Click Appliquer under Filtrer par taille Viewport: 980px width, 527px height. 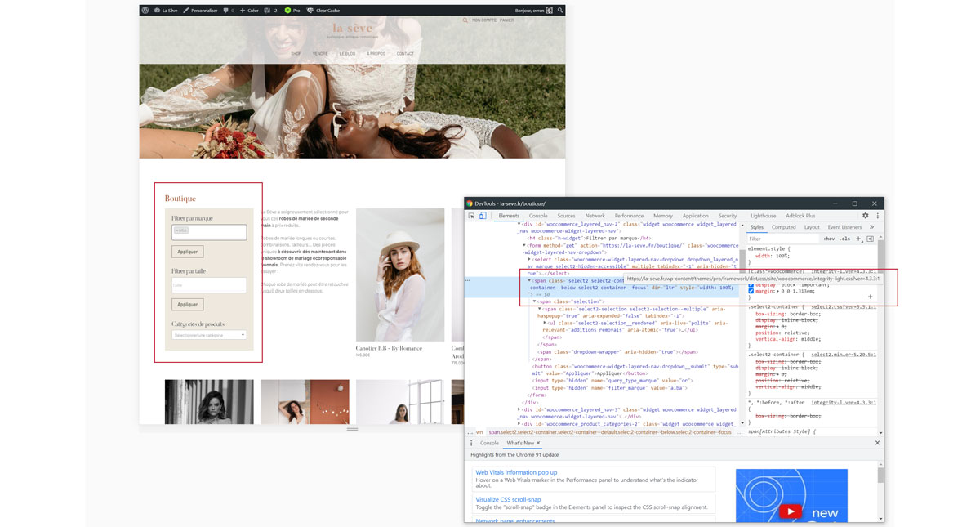188,305
